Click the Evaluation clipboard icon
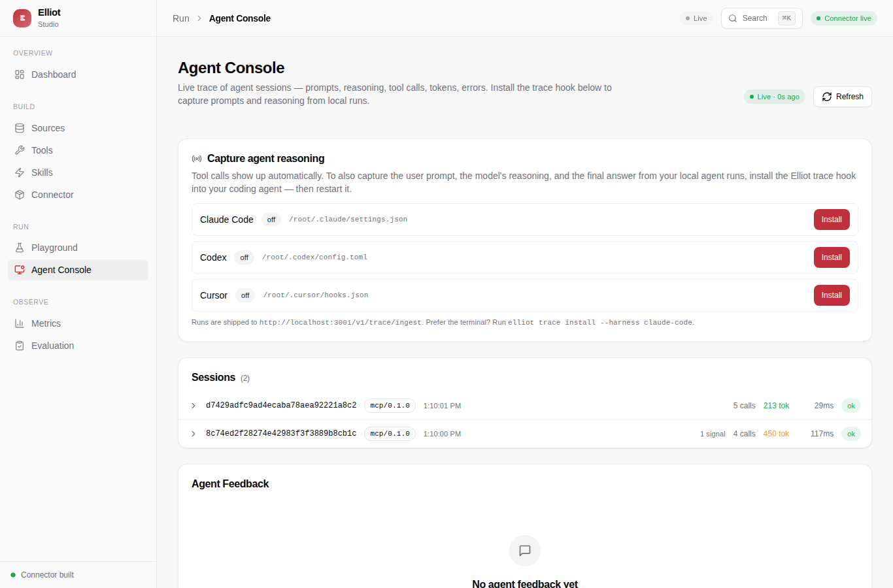The image size is (893, 588). pyautogui.click(x=20, y=346)
